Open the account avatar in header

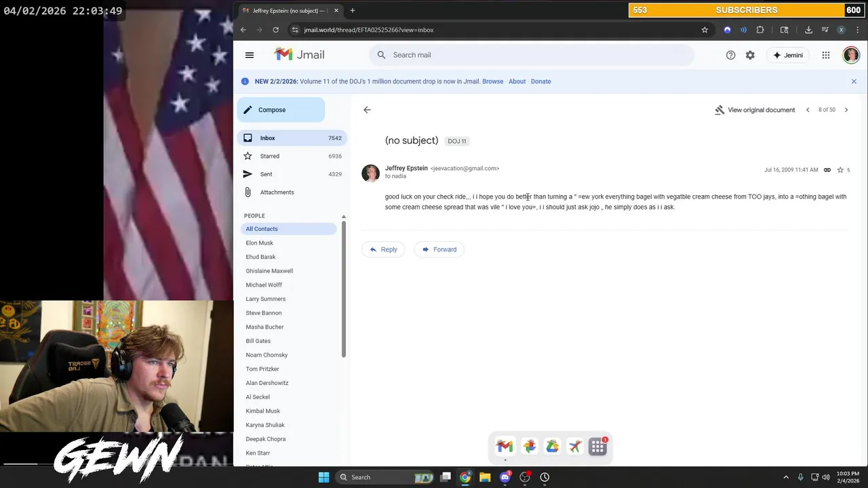[x=851, y=55]
